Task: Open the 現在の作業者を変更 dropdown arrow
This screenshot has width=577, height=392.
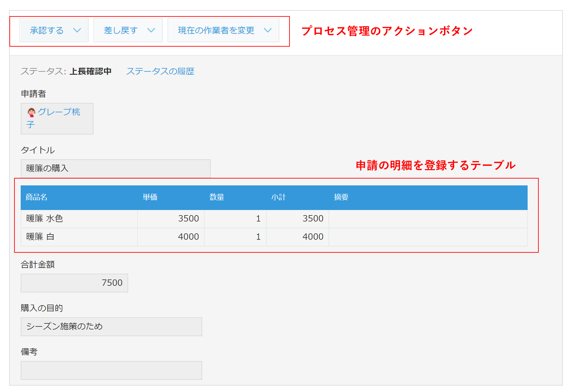Action: (268, 30)
